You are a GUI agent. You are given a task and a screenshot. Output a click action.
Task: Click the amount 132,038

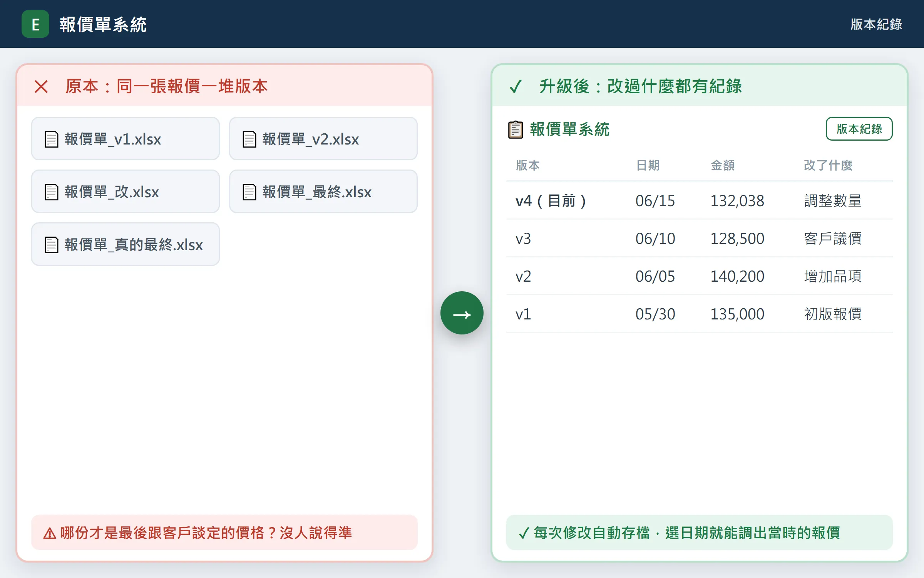pyautogui.click(x=737, y=201)
